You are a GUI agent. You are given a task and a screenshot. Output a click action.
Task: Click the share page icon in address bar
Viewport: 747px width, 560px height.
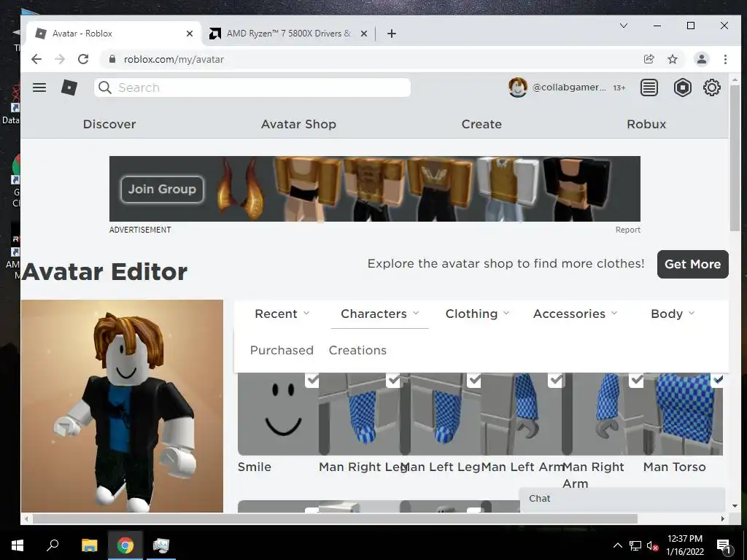click(x=649, y=59)
